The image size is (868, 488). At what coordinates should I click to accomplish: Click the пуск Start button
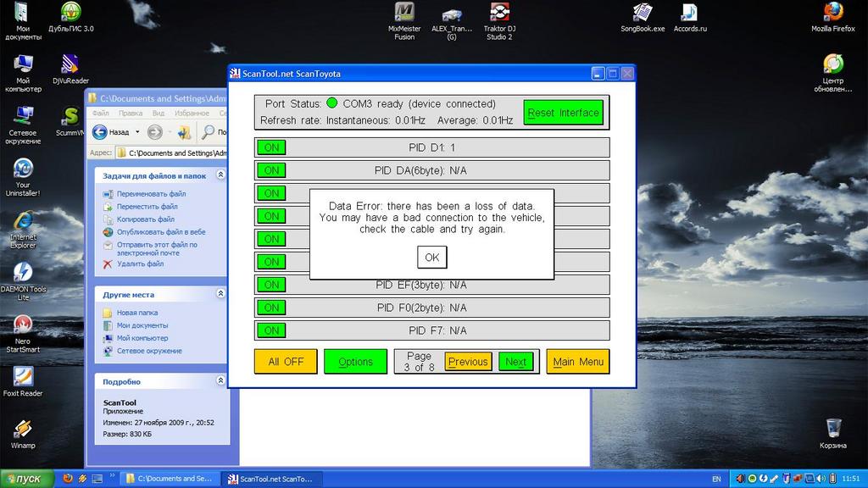coord(26,479)
